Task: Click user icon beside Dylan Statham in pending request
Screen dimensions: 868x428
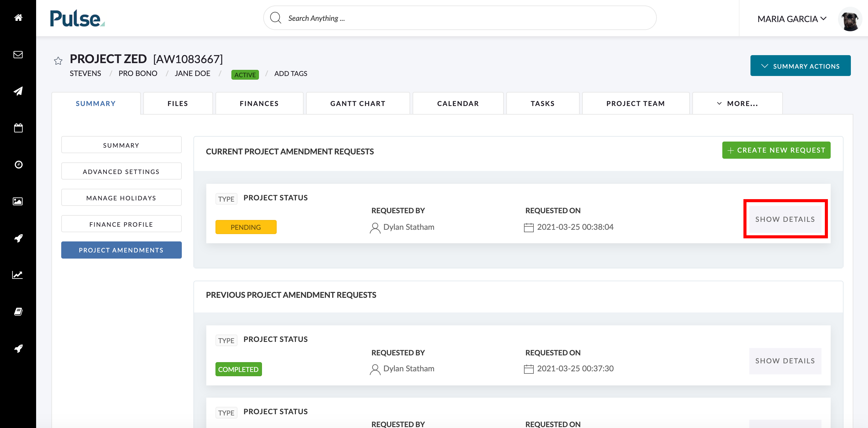Action: (375, 228)
